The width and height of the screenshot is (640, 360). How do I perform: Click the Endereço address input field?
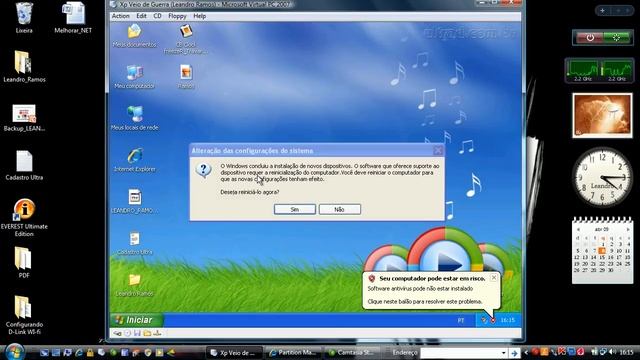tap(460, 353)
